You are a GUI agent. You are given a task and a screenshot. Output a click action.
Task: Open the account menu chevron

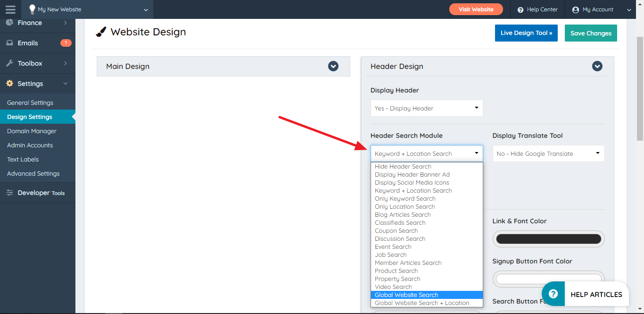pos(629,10)
